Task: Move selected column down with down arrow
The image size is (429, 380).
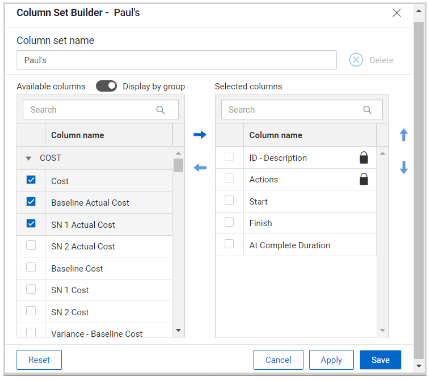Action: [404, 167]
